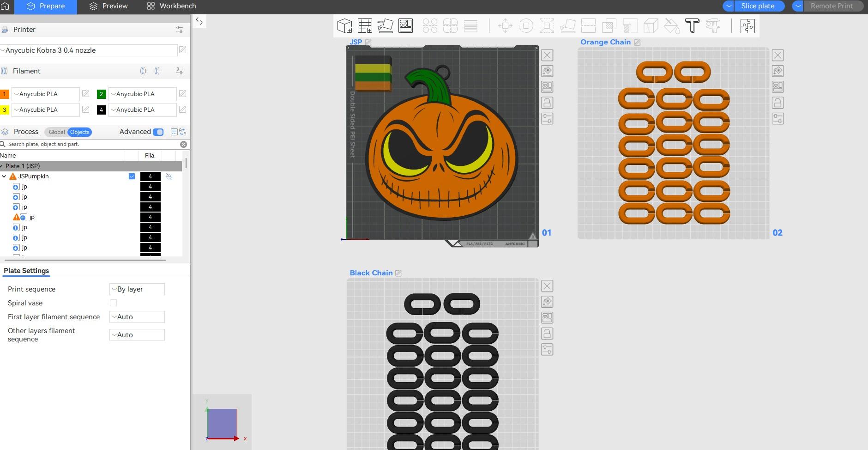This screenshot has width=868, height=450.
Task: Click the Split to objects icon
Action: click(x=430, y=26)
